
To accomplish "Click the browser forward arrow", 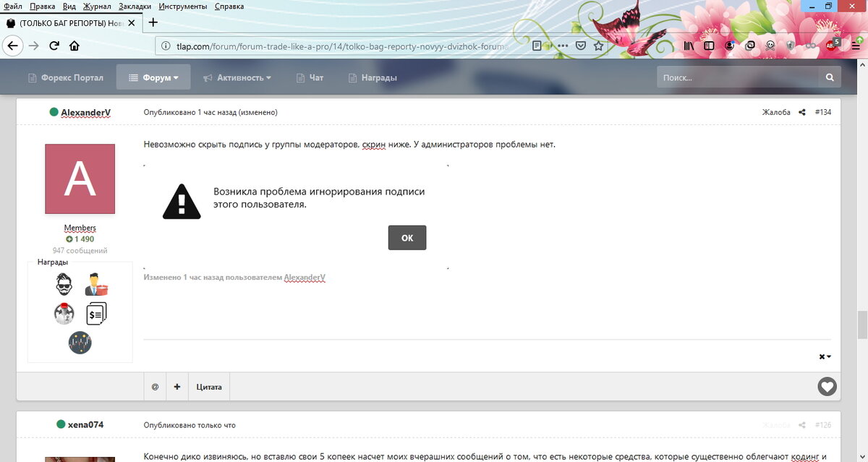I will 33,46.
